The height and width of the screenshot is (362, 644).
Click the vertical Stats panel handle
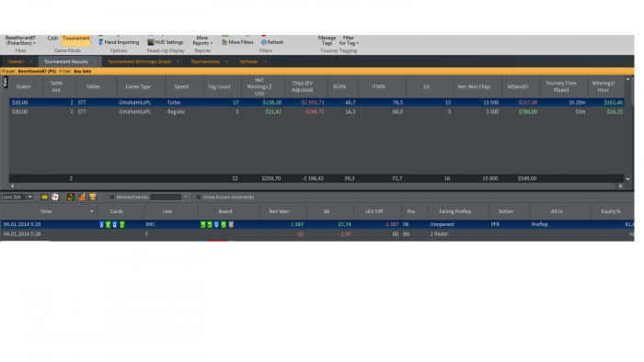point(5,82)
